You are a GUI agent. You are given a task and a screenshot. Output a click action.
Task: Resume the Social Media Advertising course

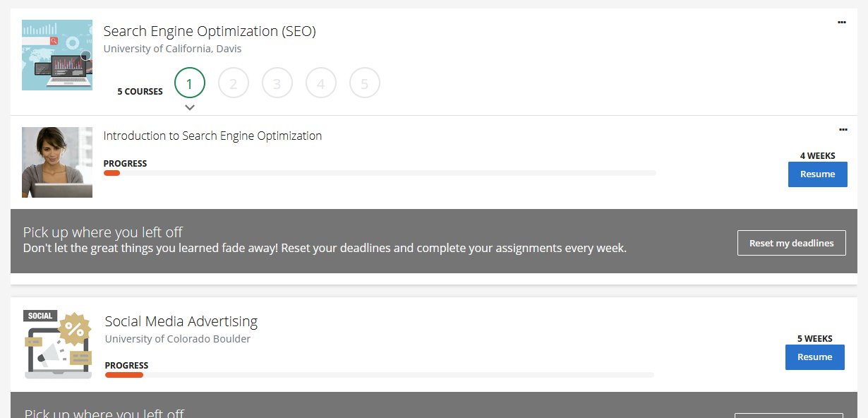click(x=814, y=357)
